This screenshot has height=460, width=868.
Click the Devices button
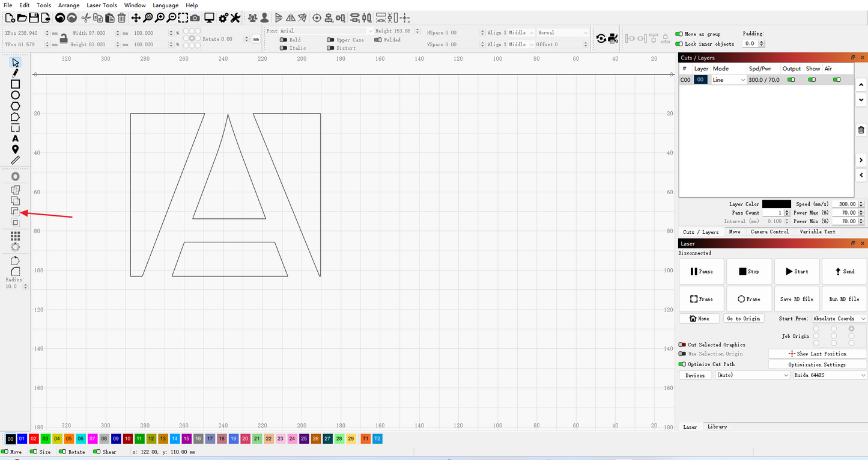tap(695, 375)
